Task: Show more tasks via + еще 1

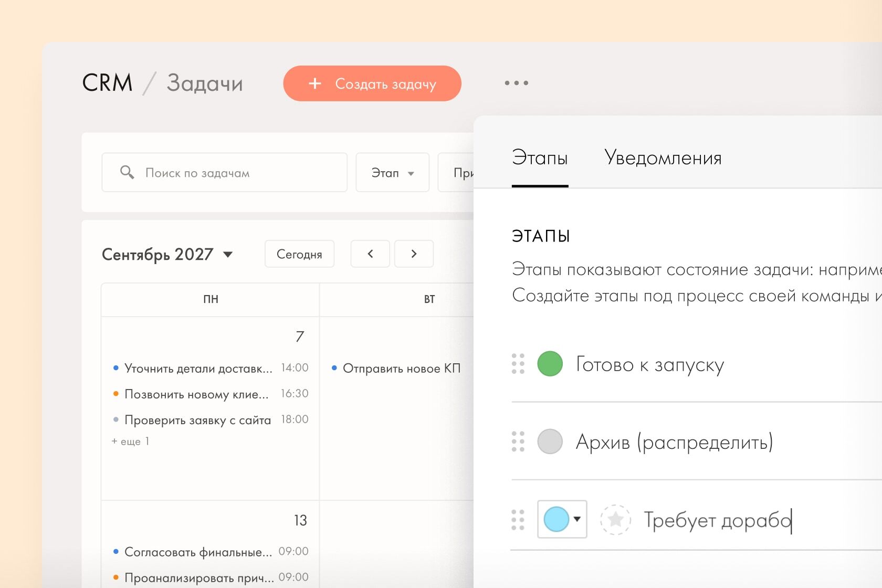Action: click(x=130, y=442)
